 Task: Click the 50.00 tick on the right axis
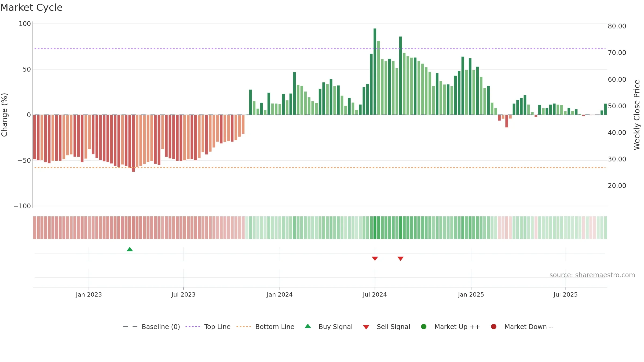point(617,106)
